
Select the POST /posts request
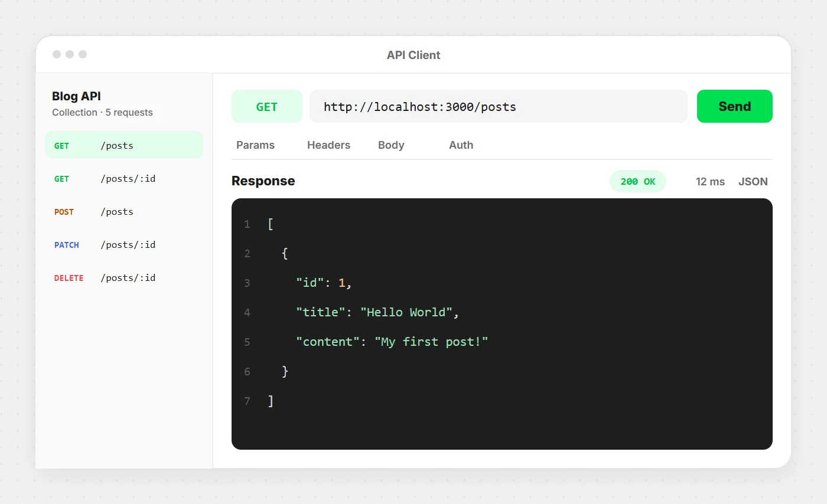(124, 211)
